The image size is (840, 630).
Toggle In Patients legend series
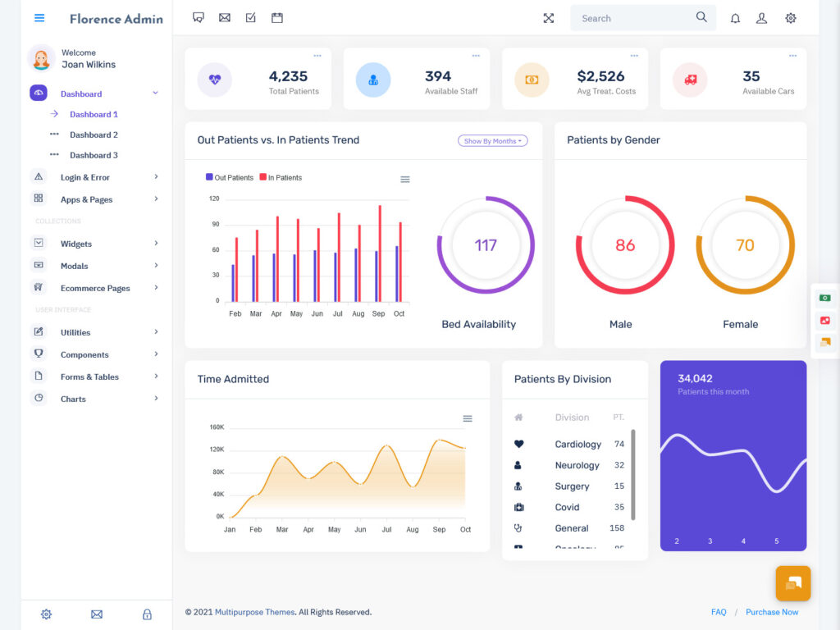(281, 177)
